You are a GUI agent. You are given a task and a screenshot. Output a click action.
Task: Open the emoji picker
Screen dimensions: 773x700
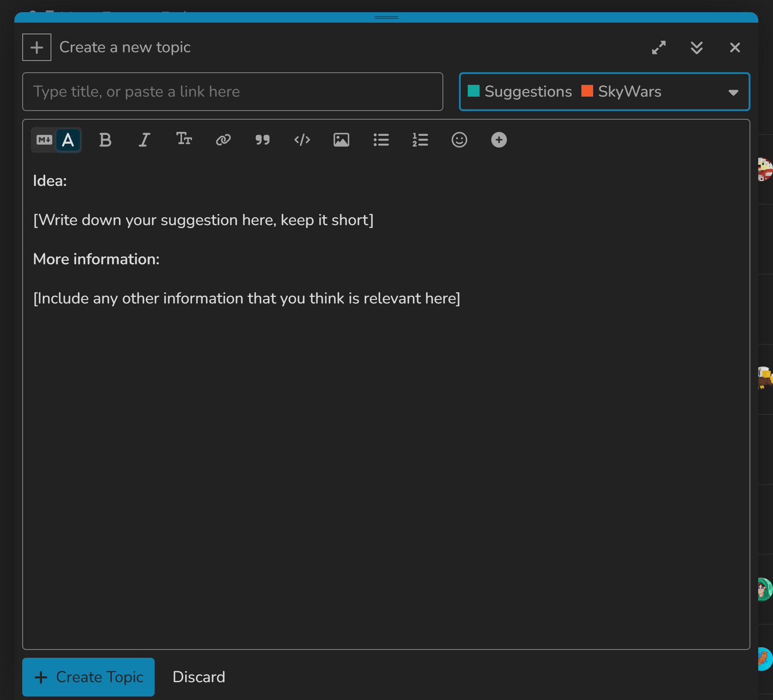pos(459,140)
